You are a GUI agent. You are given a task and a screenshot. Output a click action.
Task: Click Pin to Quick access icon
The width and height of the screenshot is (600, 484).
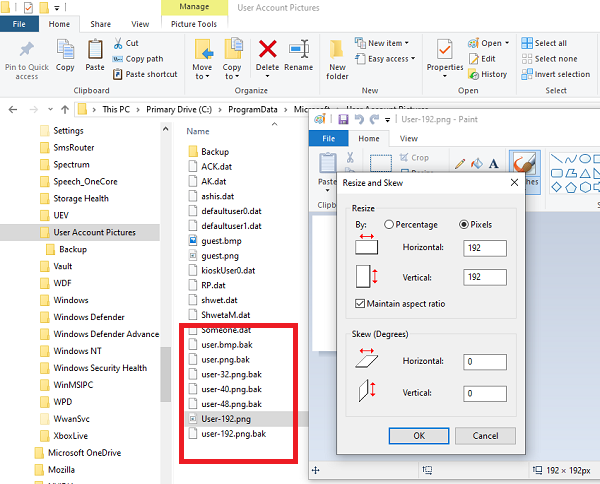(26, 49)
